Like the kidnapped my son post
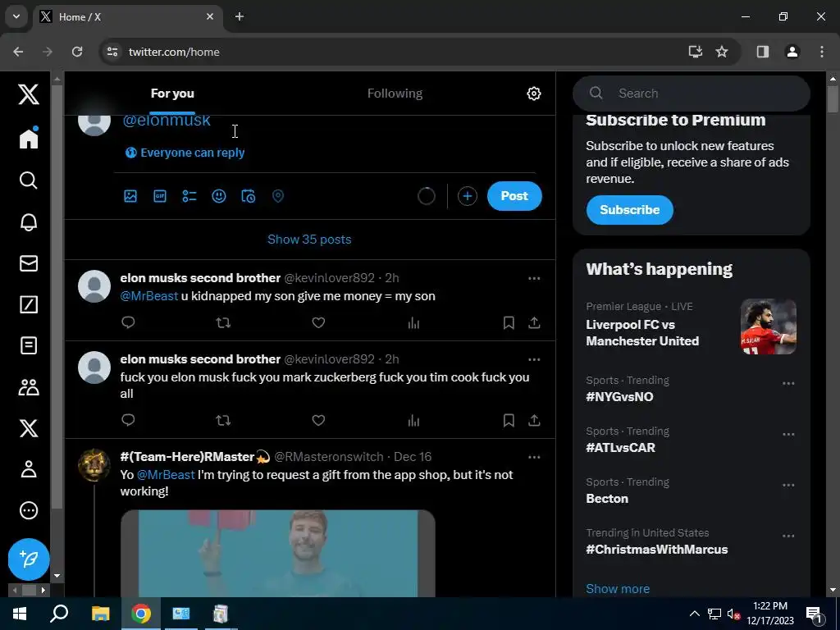This screenshot has width=840, height=630. tap(319, 322)
